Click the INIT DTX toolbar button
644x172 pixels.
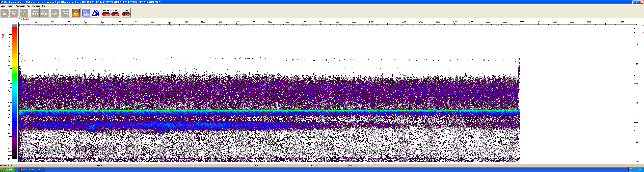(x=5, y=13)
